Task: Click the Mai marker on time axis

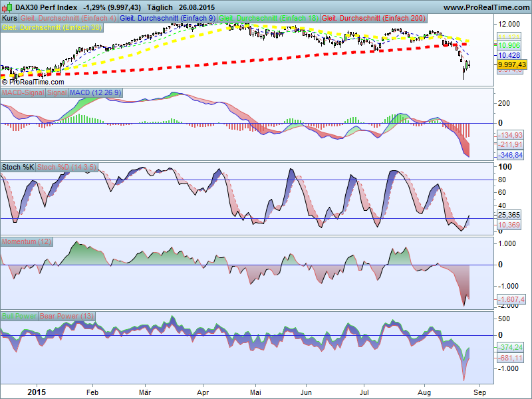Action: click(x=255, y=392)
